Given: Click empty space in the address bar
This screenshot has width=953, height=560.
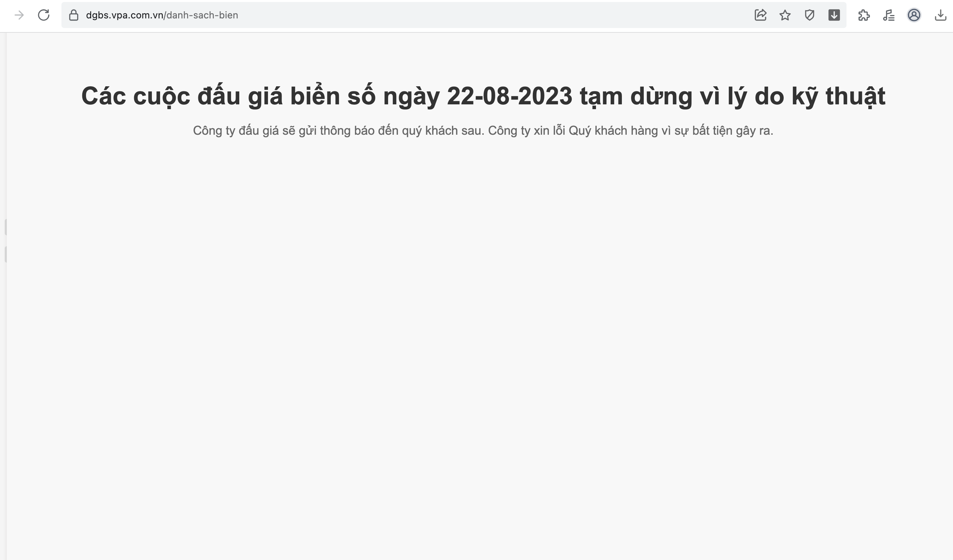Looking at the screenshot, I should tap(492, 15).
